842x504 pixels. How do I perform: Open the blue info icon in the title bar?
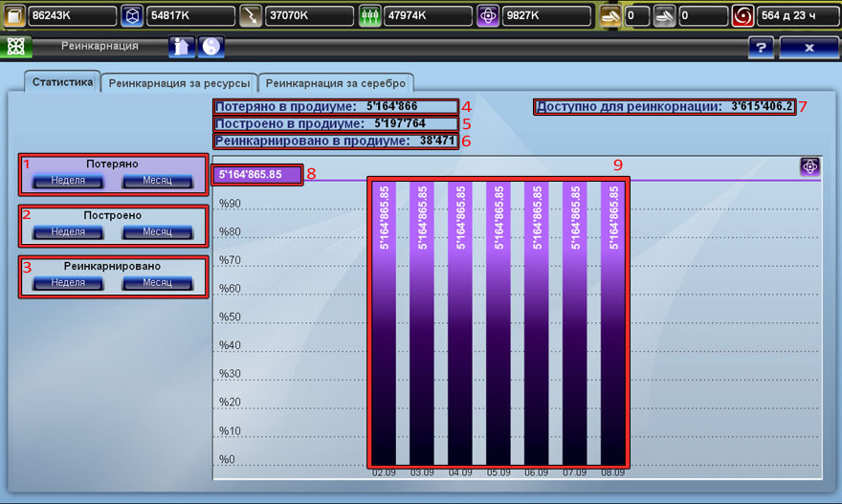pyautogui.click(x=181, y=47)
